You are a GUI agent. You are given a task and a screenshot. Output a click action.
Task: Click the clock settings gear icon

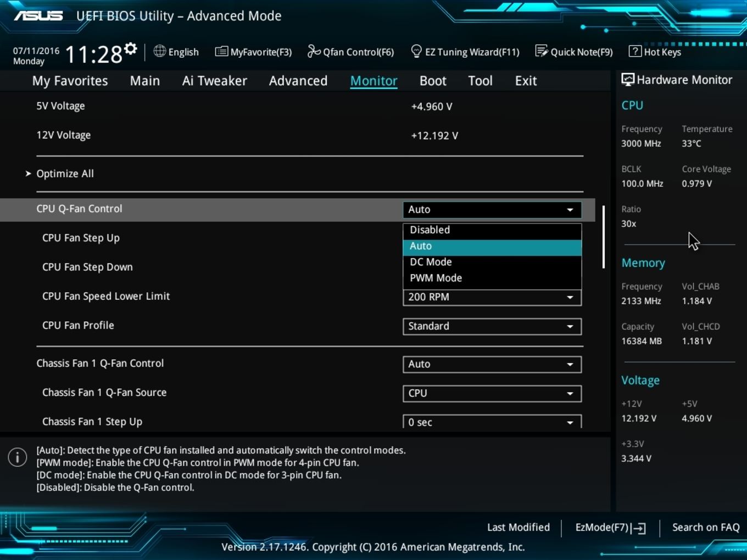[130, 49]
